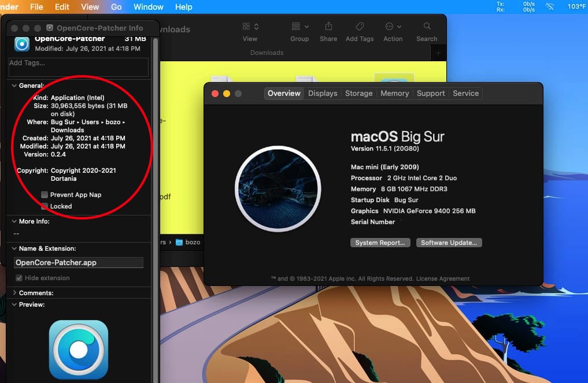This screenshot has height=383, width=588.
Task: Collapse the General section
Action: (14, 85)
